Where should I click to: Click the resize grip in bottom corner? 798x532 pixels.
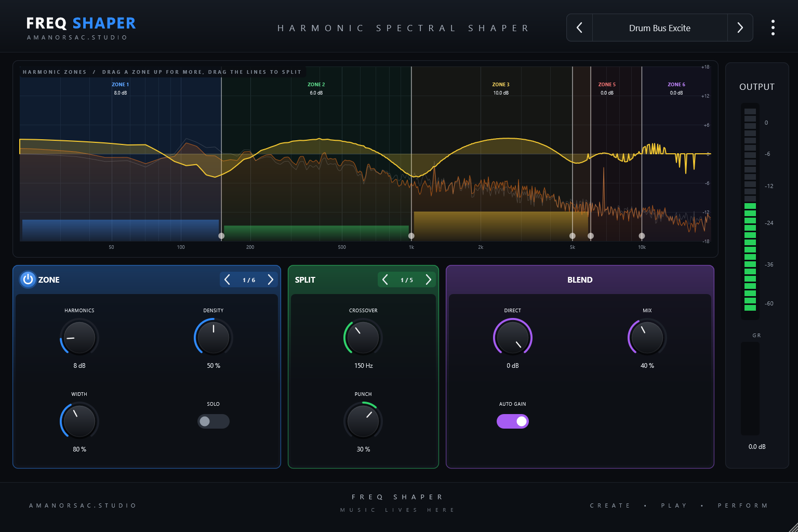click(x=792, y=526)
